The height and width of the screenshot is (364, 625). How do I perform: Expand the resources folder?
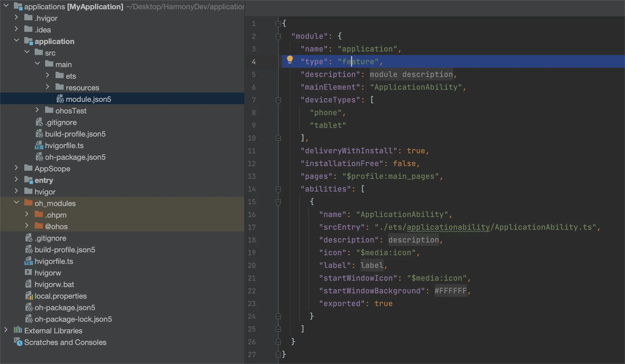(x=48, y=87)
